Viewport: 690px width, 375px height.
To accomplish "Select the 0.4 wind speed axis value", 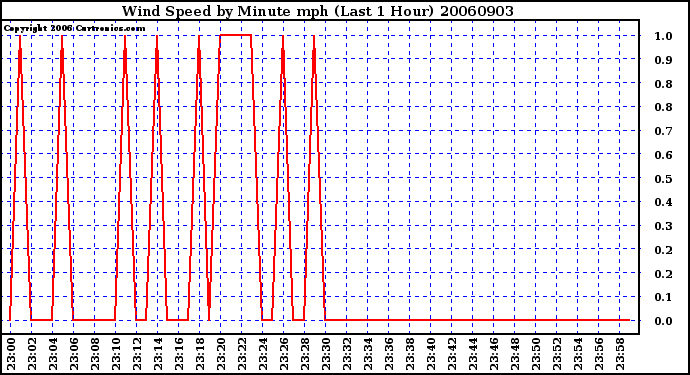I will pyautogui.click(x=663, y=202).
